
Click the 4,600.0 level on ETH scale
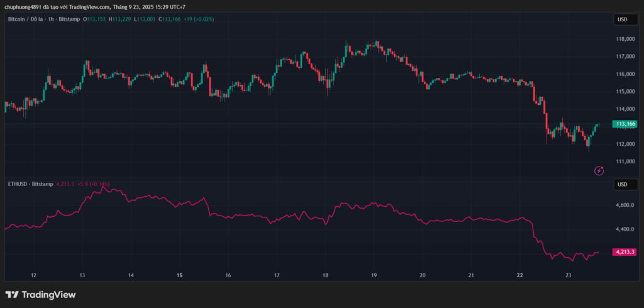point(625,206)
